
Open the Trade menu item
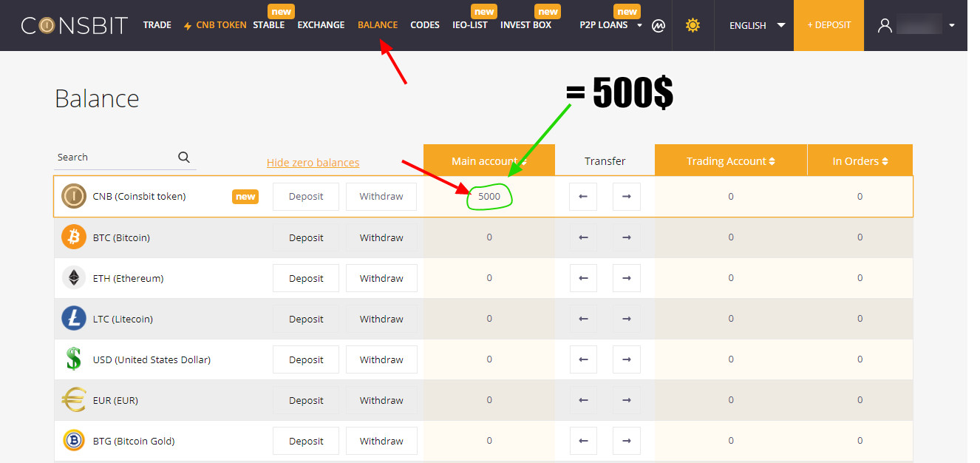157,25
